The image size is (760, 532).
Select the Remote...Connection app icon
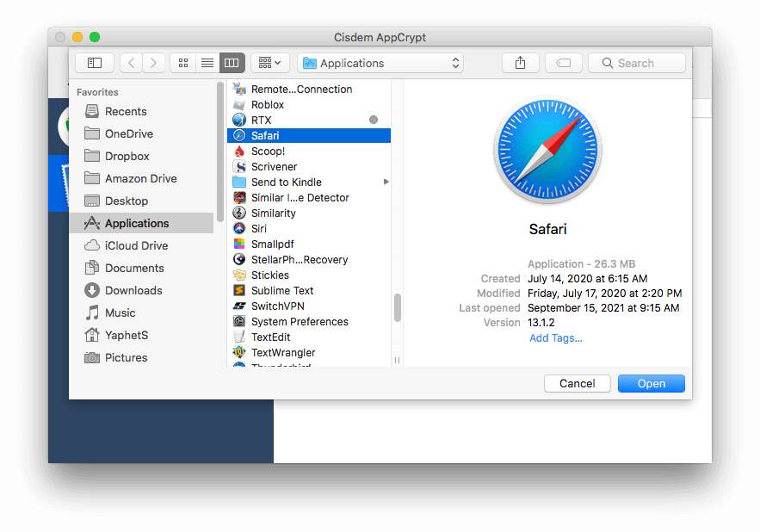tap(239, 89)
